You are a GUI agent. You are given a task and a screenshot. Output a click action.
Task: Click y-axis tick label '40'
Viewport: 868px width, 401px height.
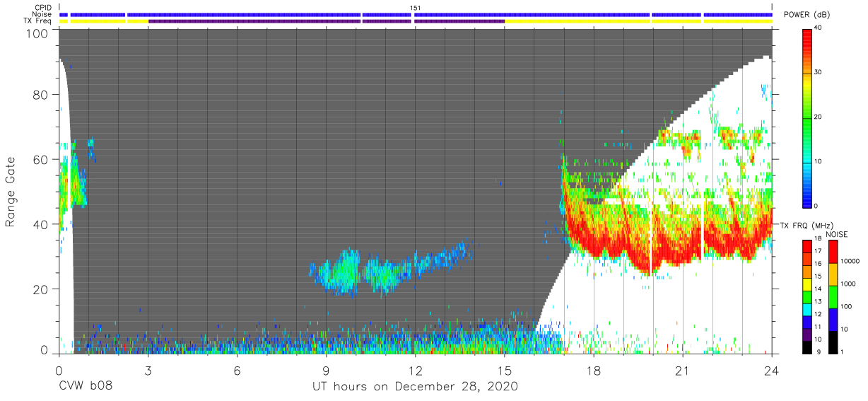tap(40, 224)
